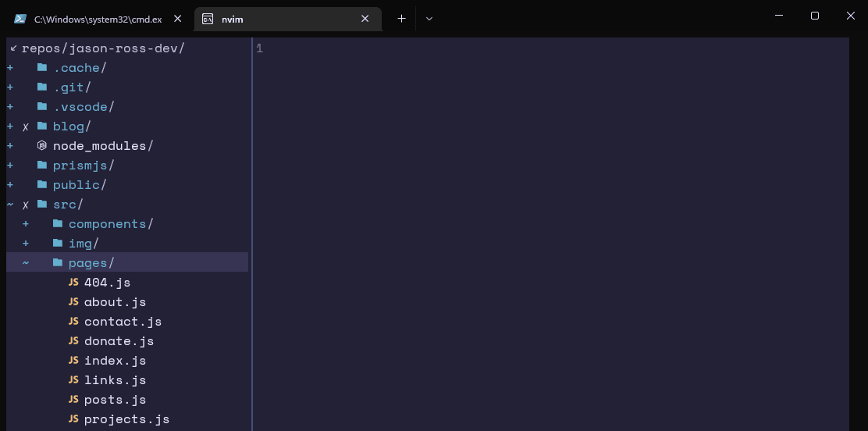Expand the .git folder with plus sign
Viewport: 868px width, 431px height.
(10, 87)
